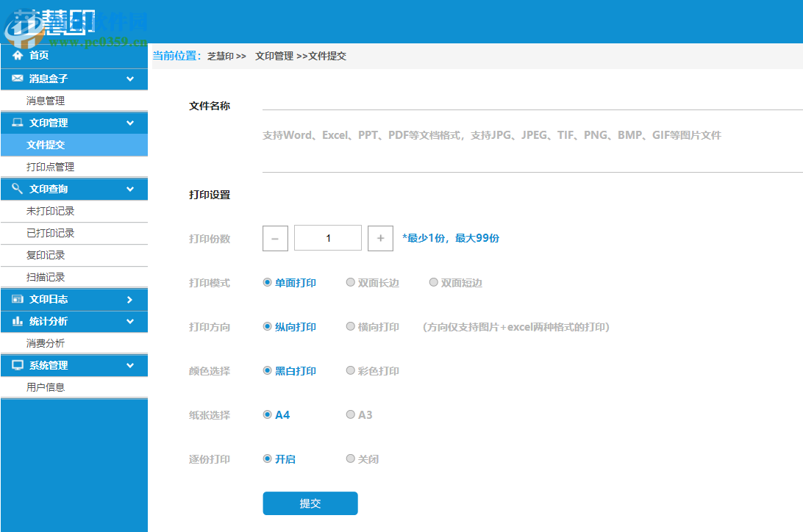803x532 pixels.
Task: Collapse the 统计分析 menu section
Action: (x=131, y=321)
